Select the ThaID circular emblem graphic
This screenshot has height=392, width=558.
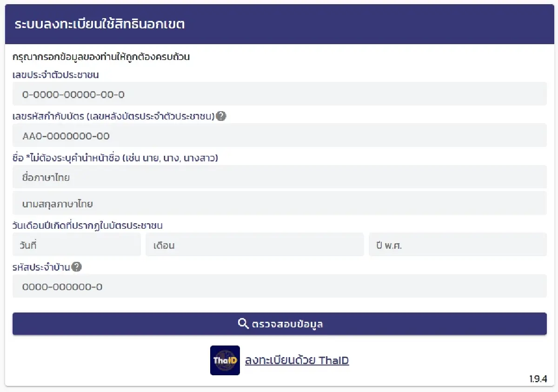click(x=225, y=360)
